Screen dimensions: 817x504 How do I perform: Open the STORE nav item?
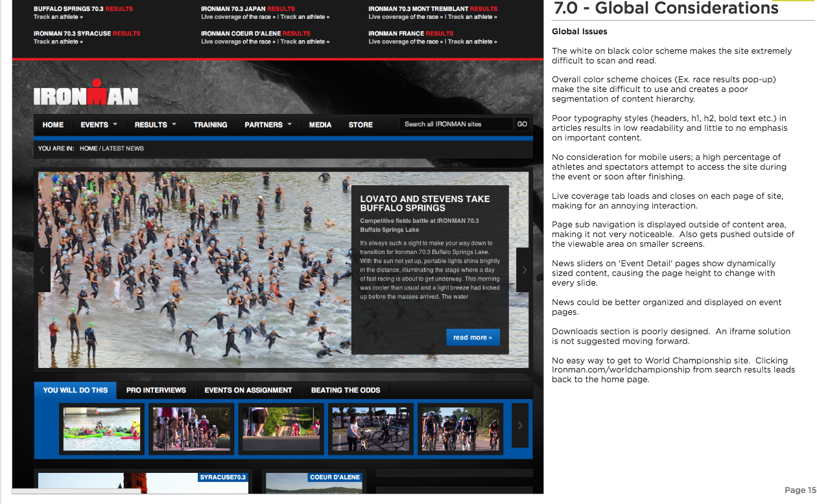click(361, 125)
